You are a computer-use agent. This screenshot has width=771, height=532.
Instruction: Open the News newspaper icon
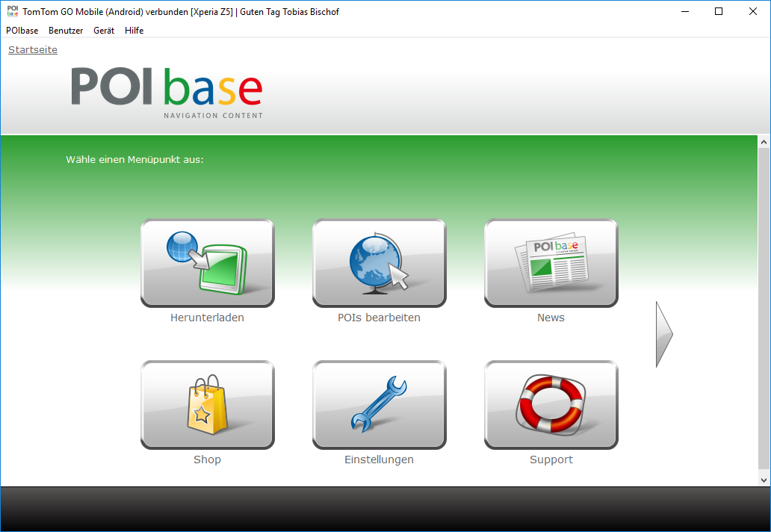(x=551, y=262)
